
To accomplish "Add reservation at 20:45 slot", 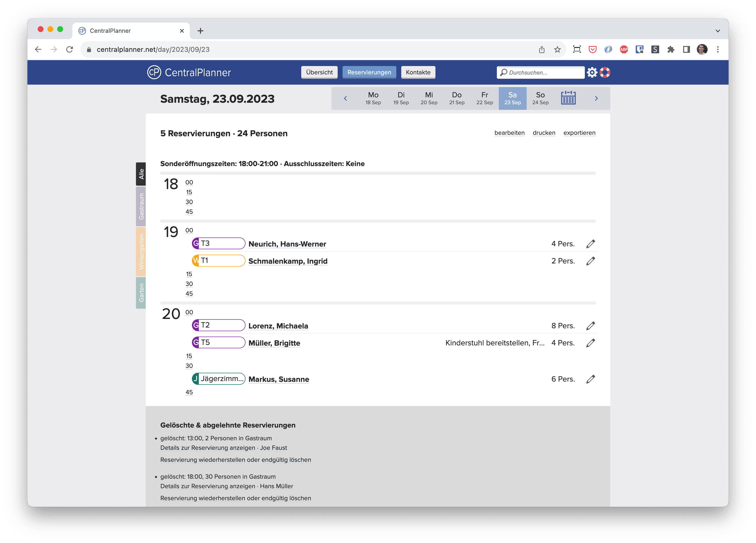I will 189,392.
